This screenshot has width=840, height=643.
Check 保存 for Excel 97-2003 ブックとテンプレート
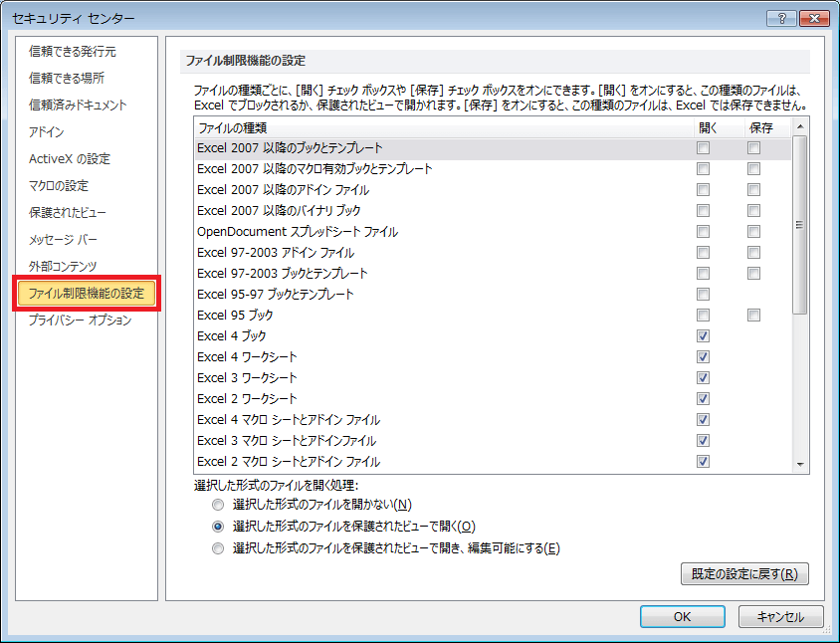pos(753,274)
